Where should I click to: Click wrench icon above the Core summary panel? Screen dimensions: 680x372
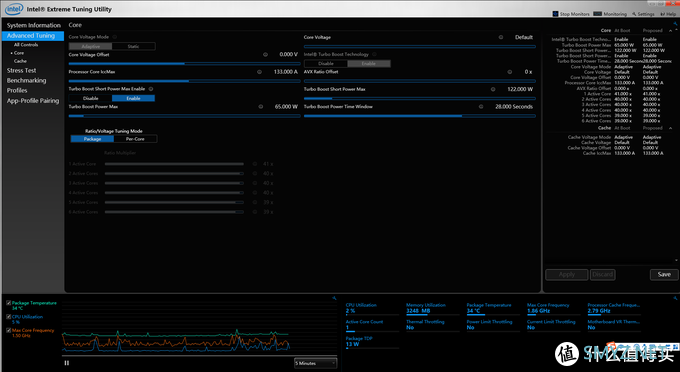[x=675, y=24]
